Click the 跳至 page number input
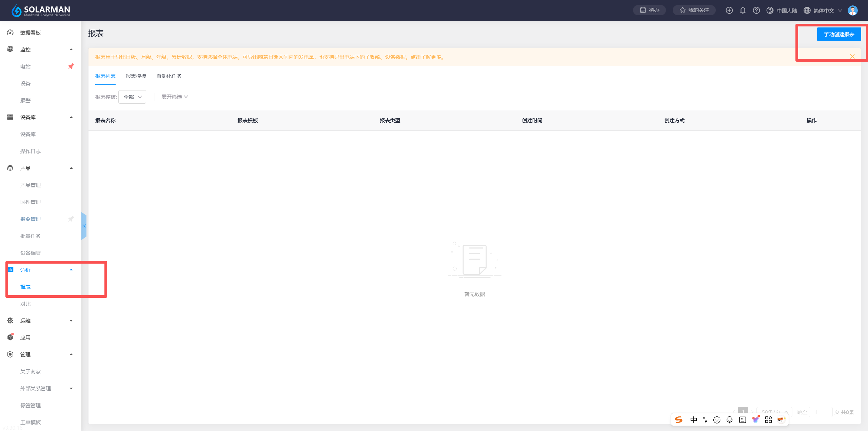868x431 pixels. (x=820, y=412)
